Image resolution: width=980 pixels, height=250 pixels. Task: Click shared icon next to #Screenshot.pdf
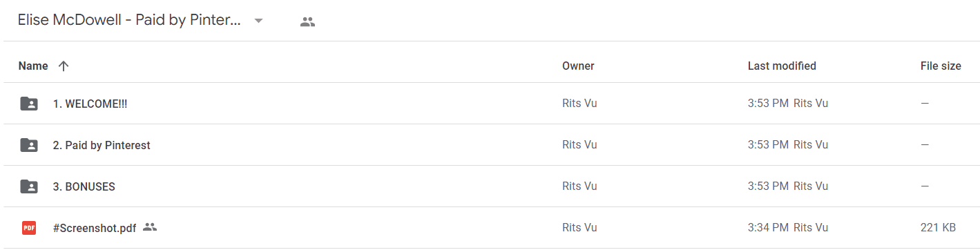point(150,227)
